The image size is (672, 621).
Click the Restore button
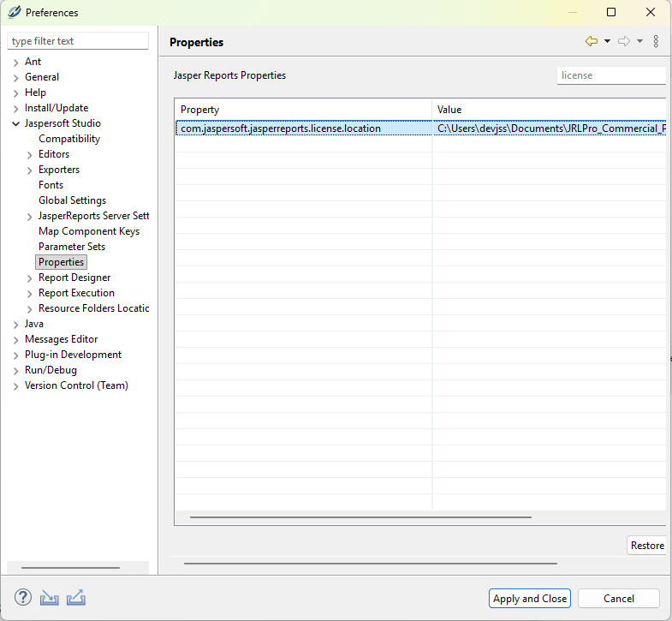click(647, 545)
